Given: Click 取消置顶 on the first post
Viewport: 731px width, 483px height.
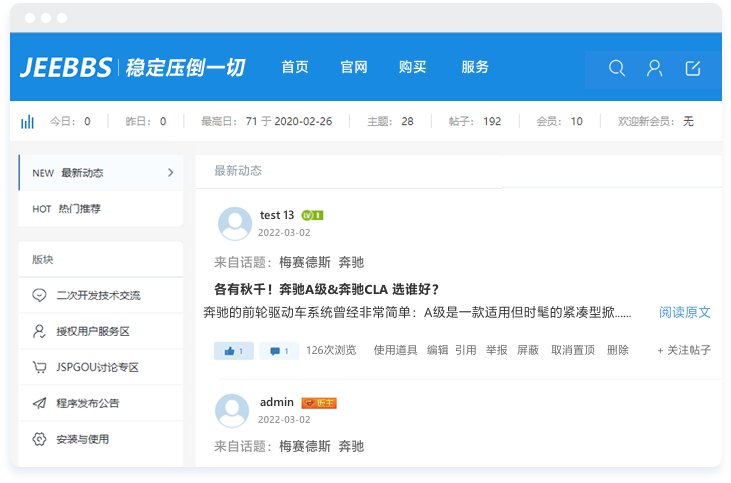Looking at the screenshot, I should pos(572,350).
